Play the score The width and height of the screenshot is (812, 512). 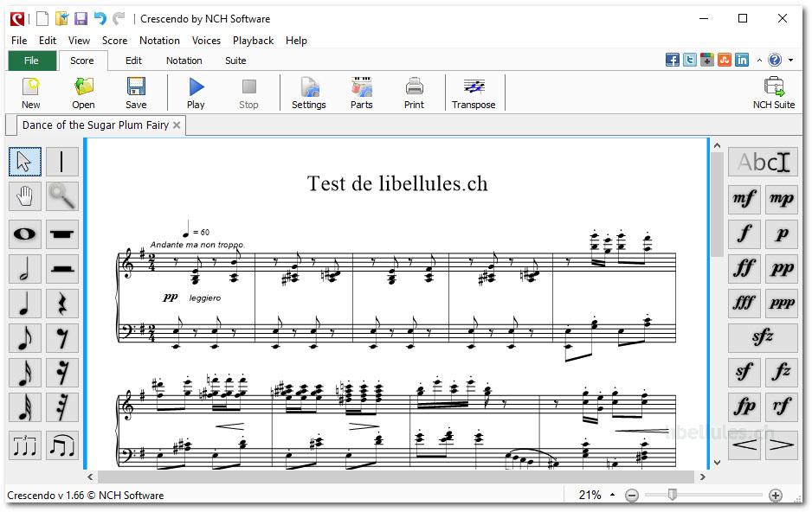tap(196, 93)
